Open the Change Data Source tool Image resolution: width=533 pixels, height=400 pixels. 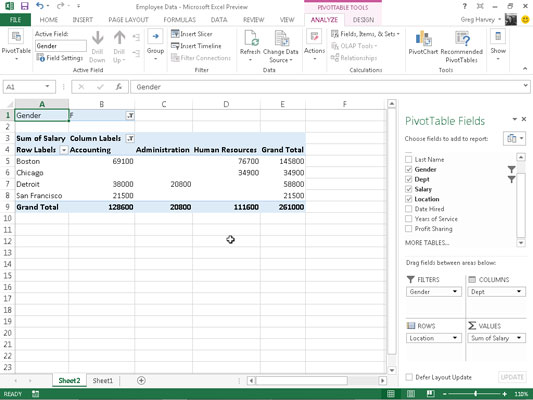pyautogui.click(x=280, y=46)
